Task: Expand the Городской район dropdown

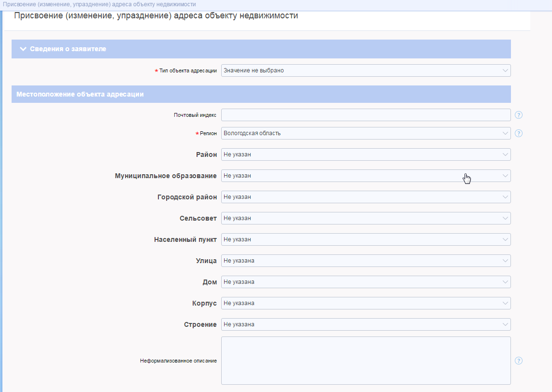Action: coord(366,197)
